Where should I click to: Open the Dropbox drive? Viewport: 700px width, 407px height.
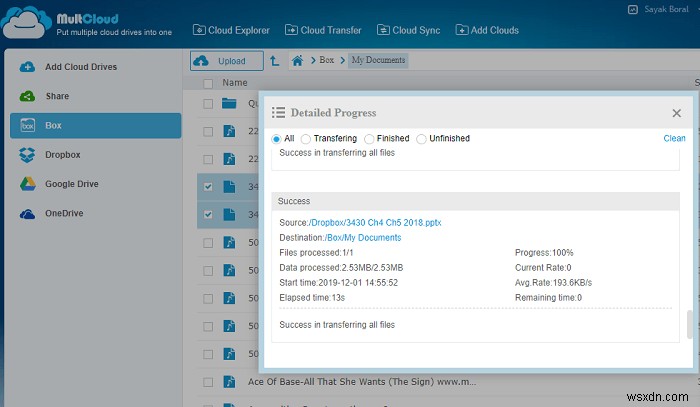click(62, 155)
